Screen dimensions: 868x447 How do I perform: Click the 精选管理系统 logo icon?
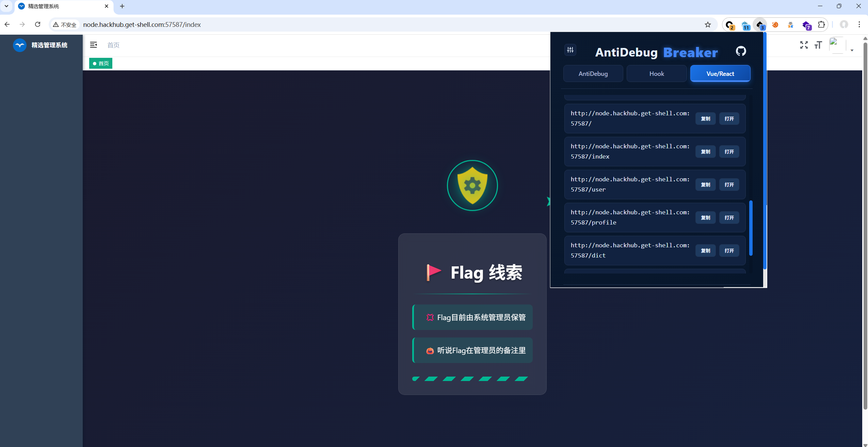[x=20, y=45]
